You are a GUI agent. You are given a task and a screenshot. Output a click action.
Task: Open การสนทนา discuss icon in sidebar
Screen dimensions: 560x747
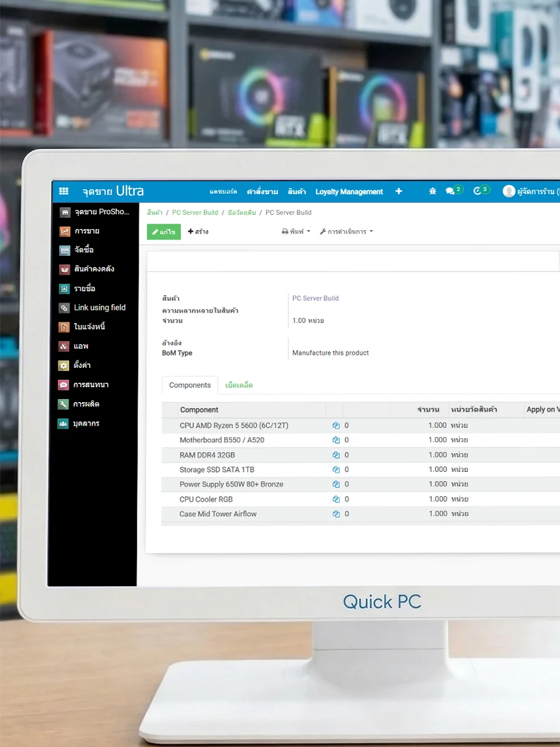pos(63,385)
